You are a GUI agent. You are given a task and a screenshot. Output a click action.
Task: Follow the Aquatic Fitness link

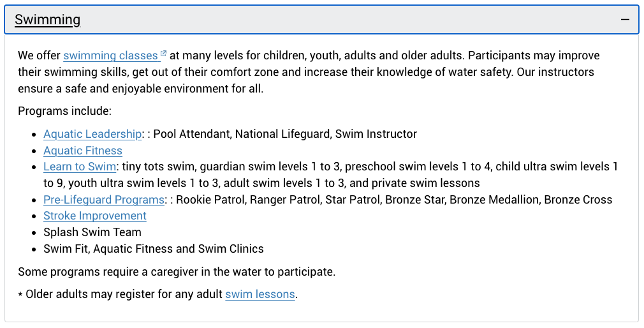[x=83, y=151]
